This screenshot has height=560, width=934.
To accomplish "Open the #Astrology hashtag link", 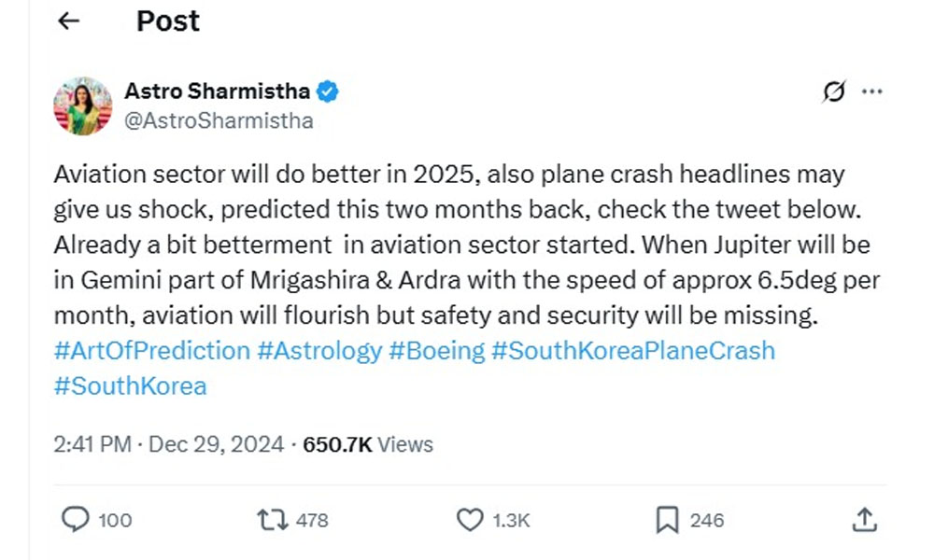I will tap(319, 351).
